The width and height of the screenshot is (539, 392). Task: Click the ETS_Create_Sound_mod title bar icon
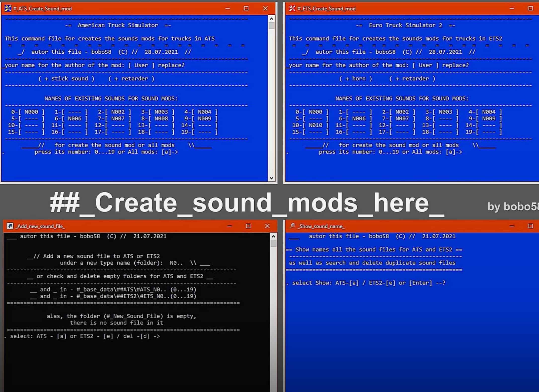[x=292, y=8]
